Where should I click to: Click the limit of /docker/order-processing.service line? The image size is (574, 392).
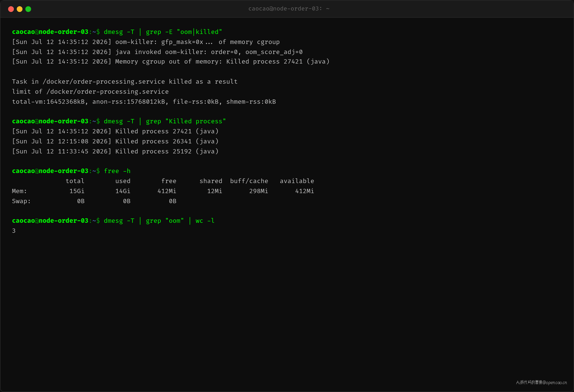[90, 92]
